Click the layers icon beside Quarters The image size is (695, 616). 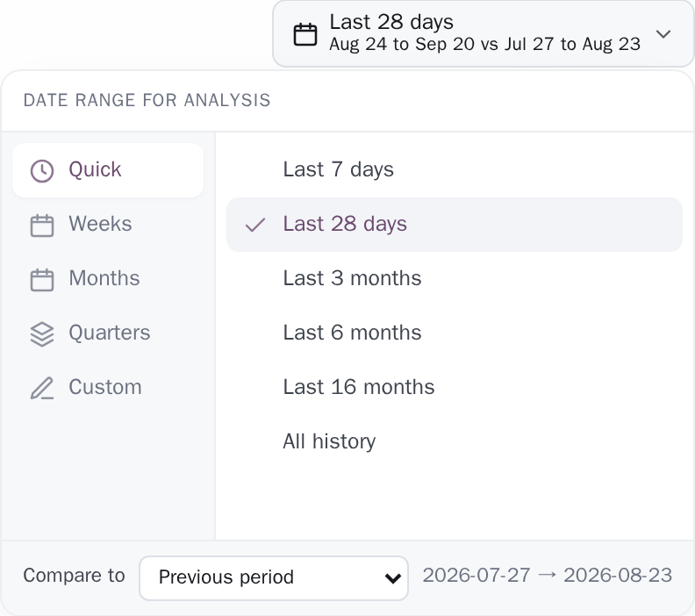(x=42, y=334)
